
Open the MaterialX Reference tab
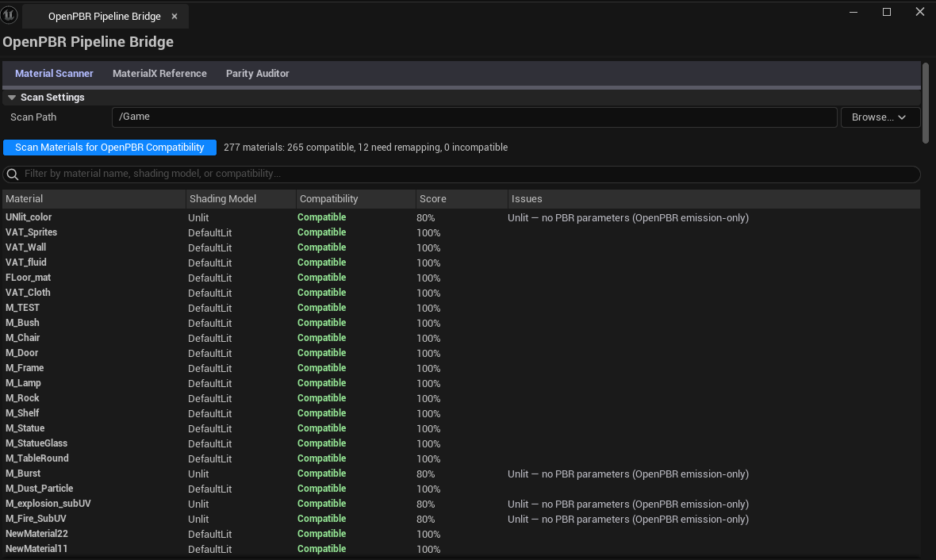[159, 74]
